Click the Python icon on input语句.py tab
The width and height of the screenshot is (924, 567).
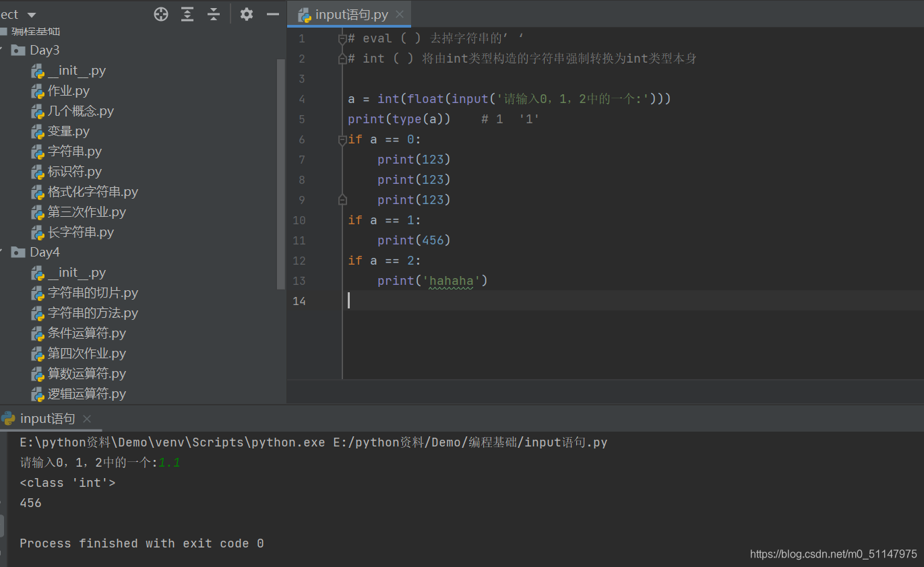[x=305, y=15]
